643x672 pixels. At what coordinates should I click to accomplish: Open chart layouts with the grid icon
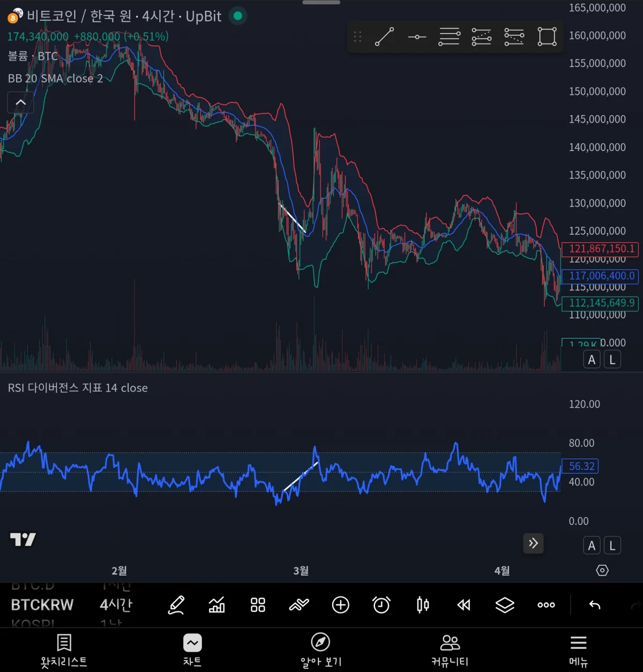pos(257,605)
